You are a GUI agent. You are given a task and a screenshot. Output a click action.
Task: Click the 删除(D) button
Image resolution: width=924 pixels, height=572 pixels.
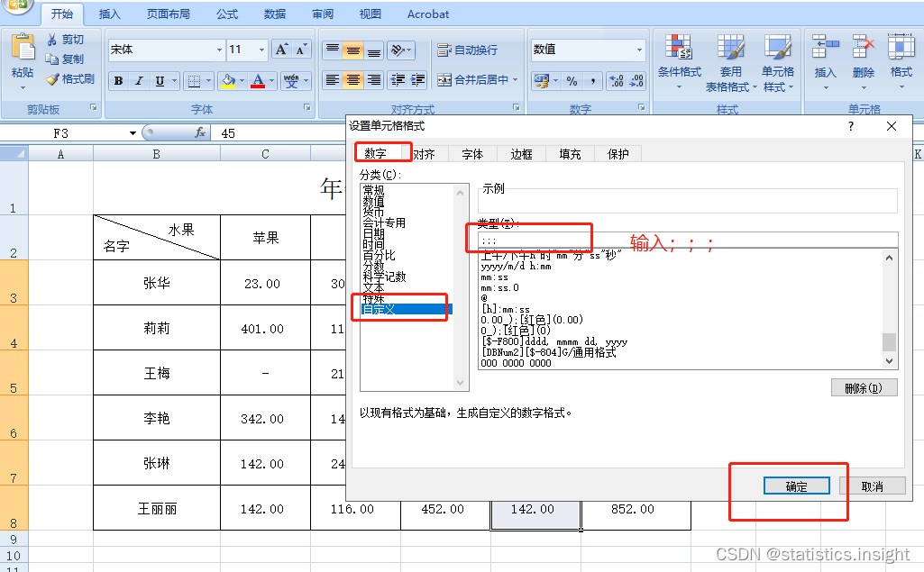point(864,387)
